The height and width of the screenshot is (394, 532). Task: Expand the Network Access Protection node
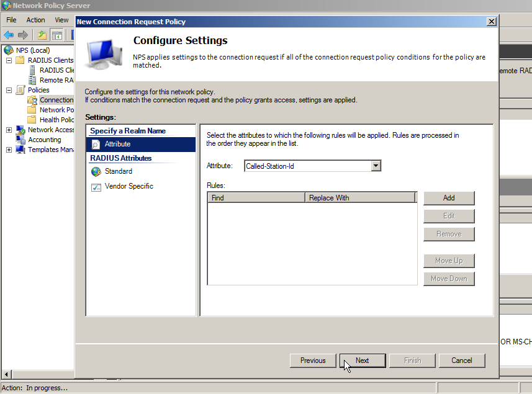pyautogui.click(x=9, y=130)
